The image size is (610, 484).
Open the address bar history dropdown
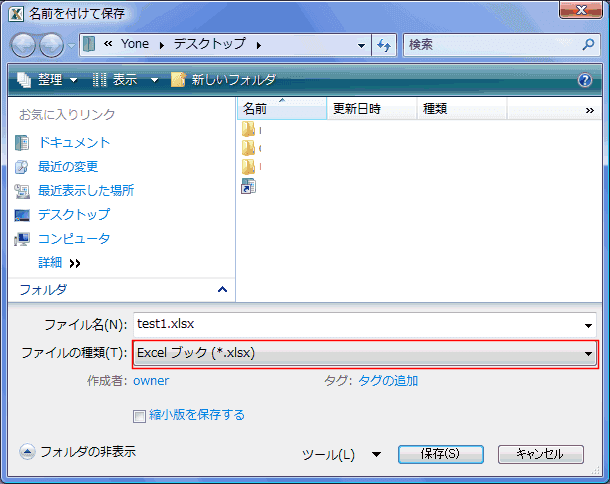361,46
